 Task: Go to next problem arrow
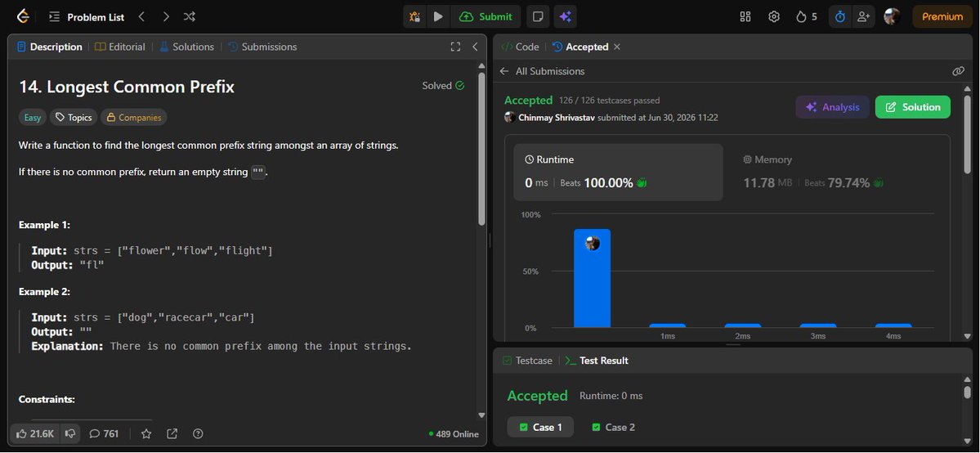point(166,17)
